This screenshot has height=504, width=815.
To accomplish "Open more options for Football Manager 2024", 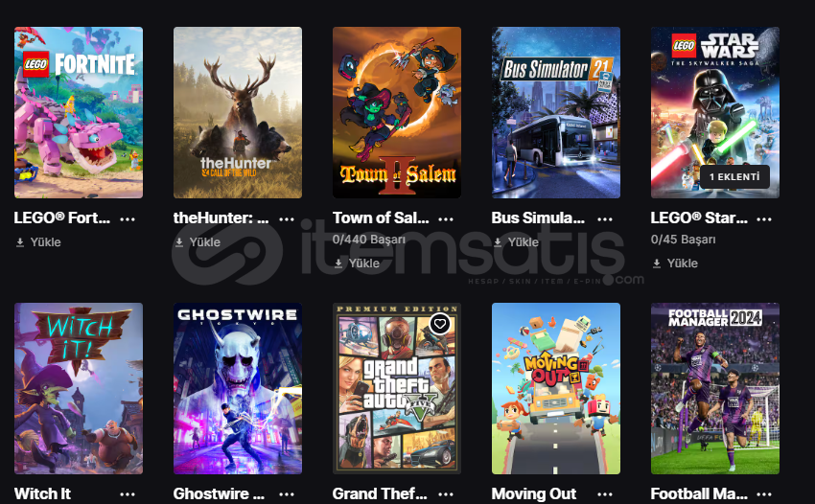I will pos(763,494).
